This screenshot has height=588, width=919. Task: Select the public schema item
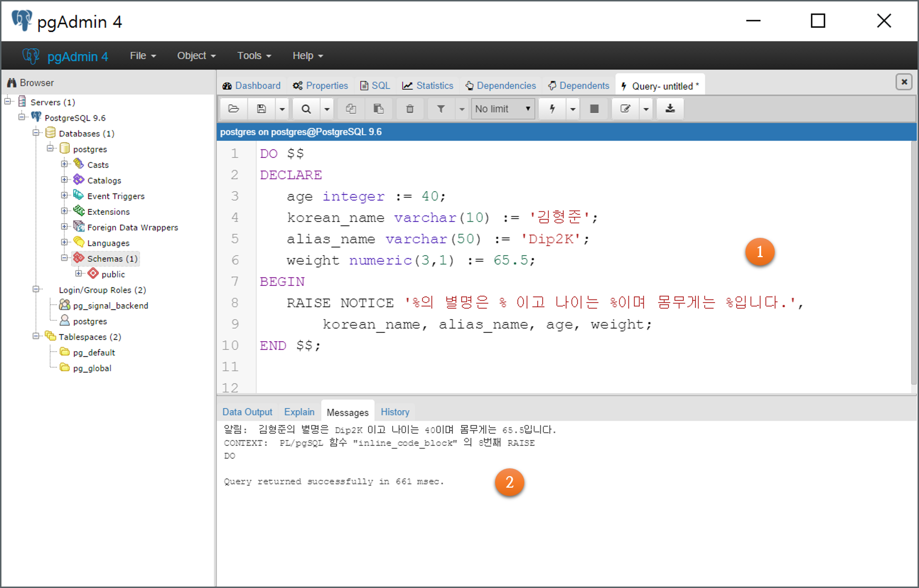[x=107, y=274]
